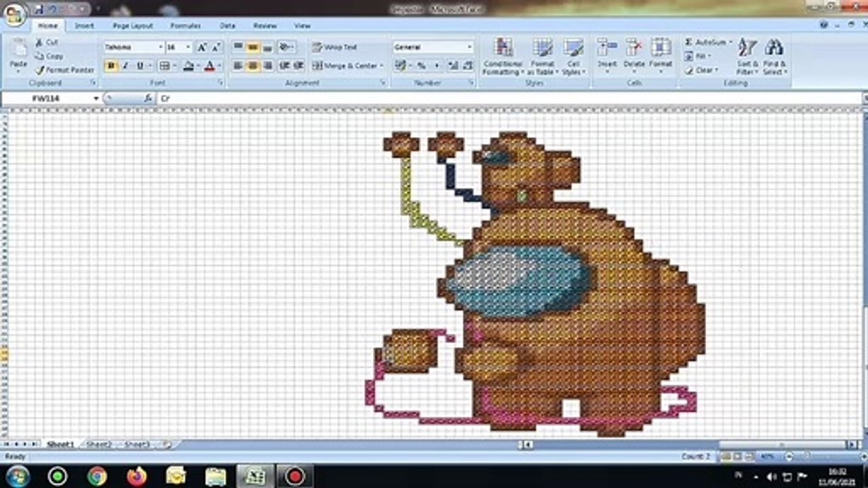Image resolution: width=868 pixels, height=488 pixels.
Task: Open the Orientation dropdown
Action: point(287,47)
